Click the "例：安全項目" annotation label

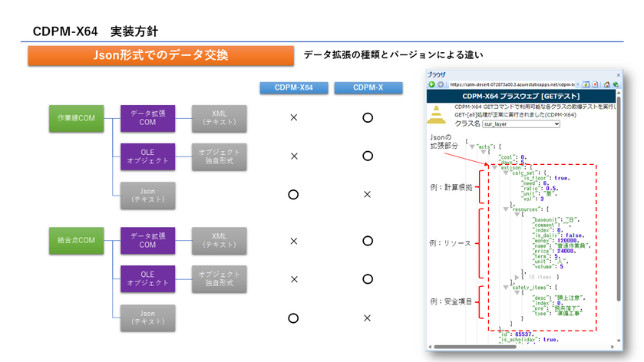point(451,301)
